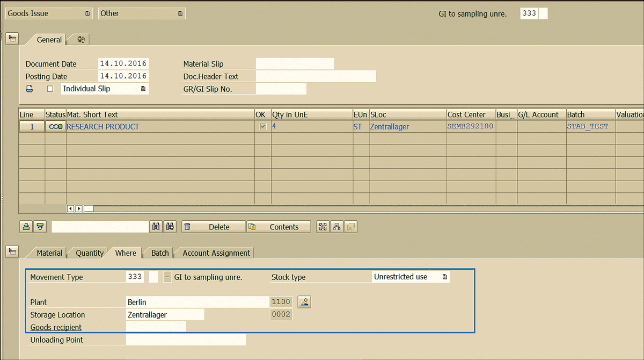Image resolution: width=644 pixels, height=360 pixels.
Task: Collapse the header data area toggle icon
Action: point(12,39)
